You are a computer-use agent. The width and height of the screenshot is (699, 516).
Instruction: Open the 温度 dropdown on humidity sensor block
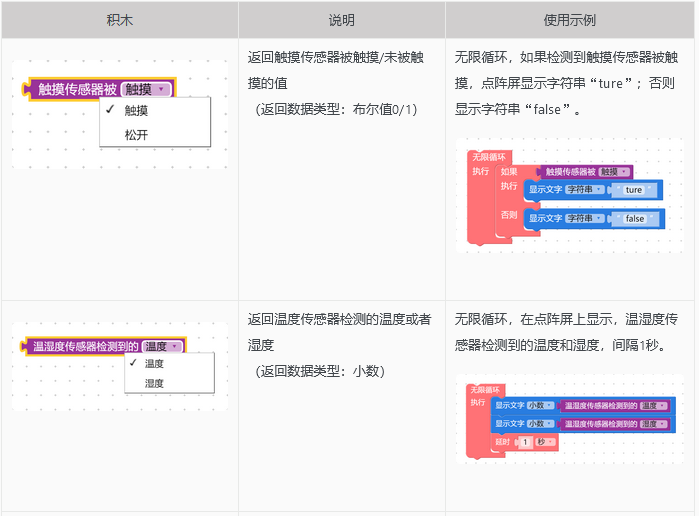(162, 347)
